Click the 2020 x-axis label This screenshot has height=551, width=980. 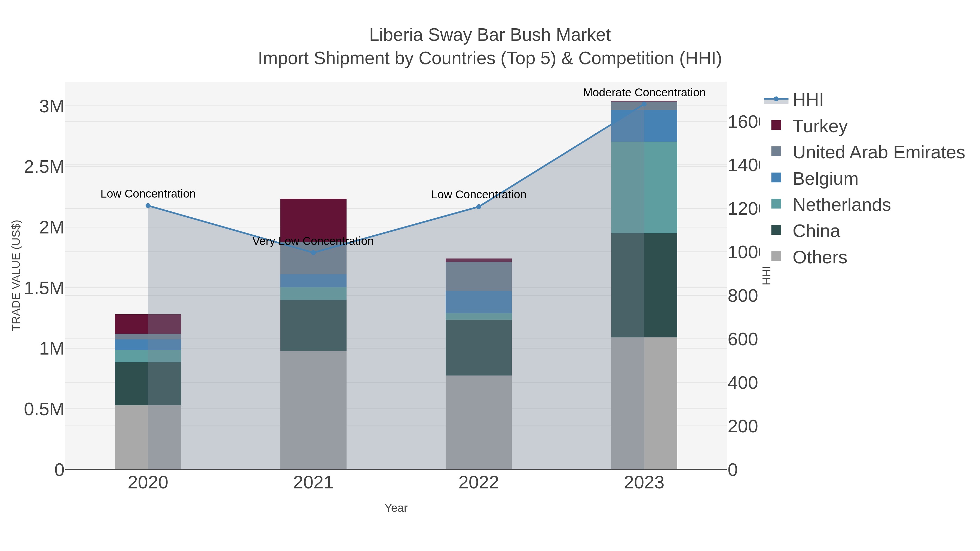[x=148, y=483]
